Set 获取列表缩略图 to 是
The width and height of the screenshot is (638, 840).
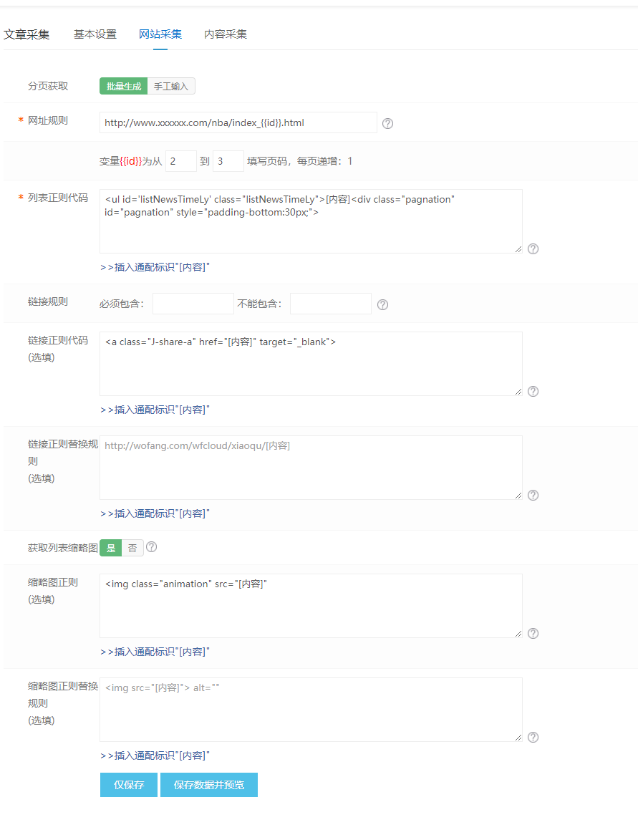point(111,548)
